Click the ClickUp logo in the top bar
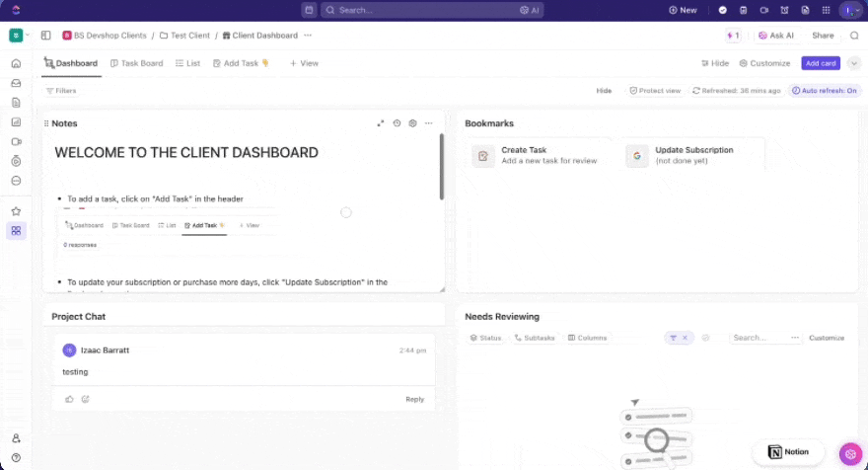 coord(16,10)
